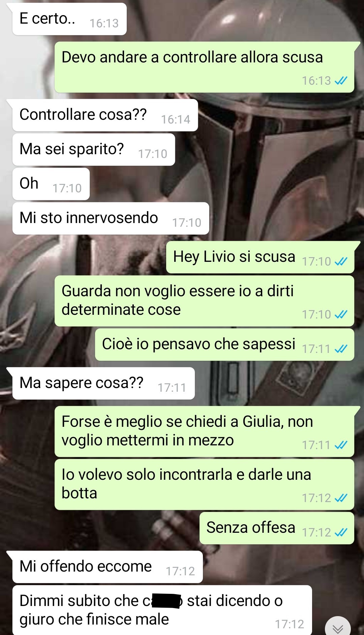364x635 pixels.
Task: Tap the 'Dimmi subito che' message bubble
Action: pyautogui.click(x=162, y=610)
